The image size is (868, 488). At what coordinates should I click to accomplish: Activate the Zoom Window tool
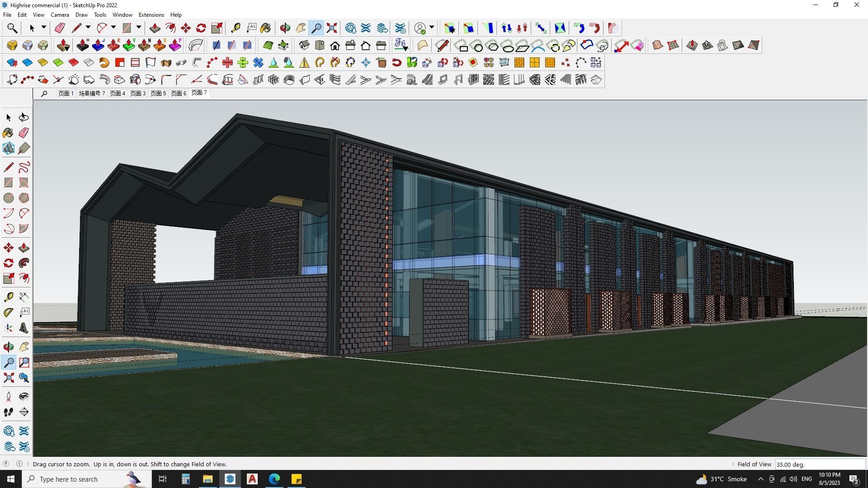[x=24, y=362]
